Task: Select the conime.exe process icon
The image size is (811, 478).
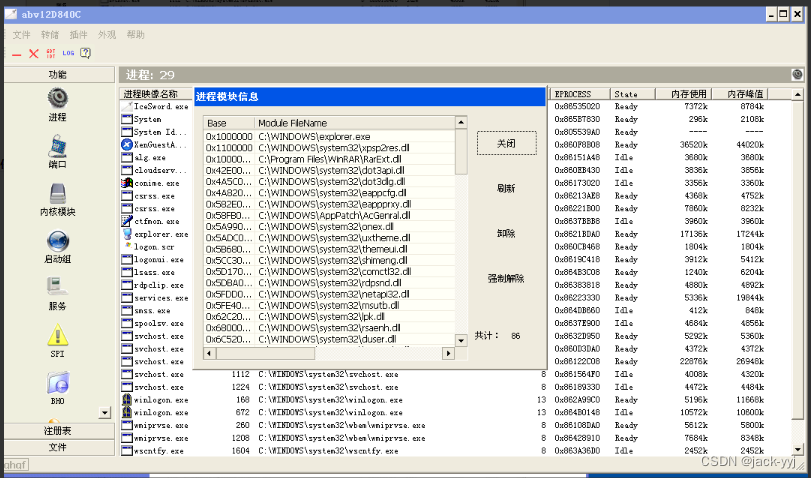Action: tap(127, 183)
